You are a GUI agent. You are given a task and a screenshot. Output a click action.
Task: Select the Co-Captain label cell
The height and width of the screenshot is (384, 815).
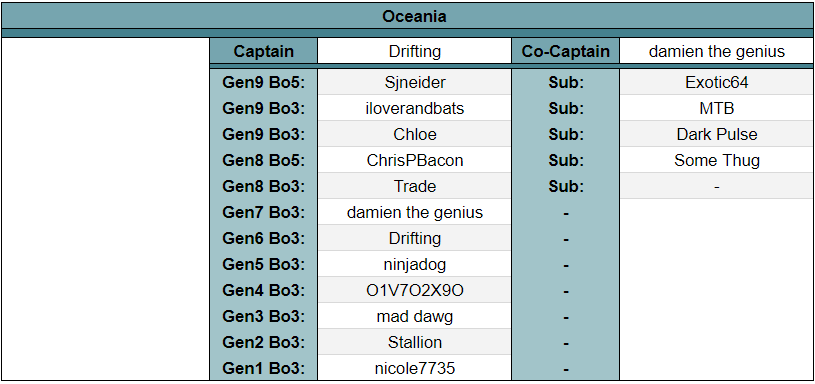[x=566, y=51]
